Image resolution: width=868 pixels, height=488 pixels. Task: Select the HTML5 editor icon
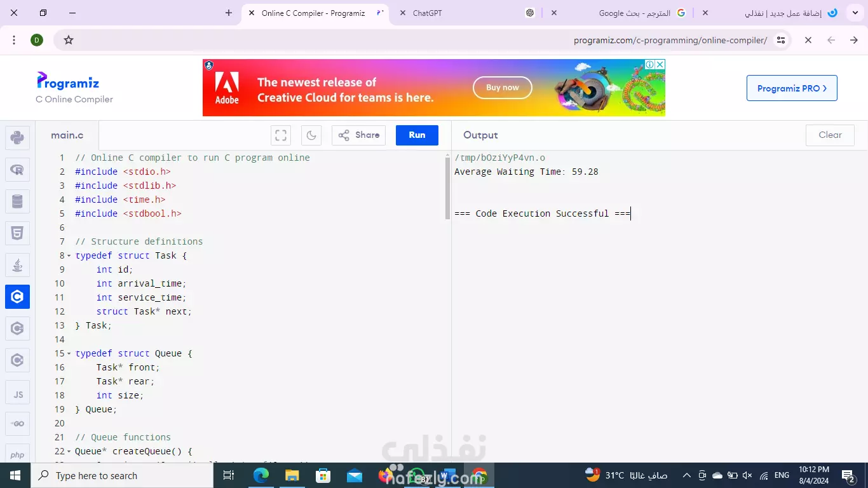[x=17, y=233]
